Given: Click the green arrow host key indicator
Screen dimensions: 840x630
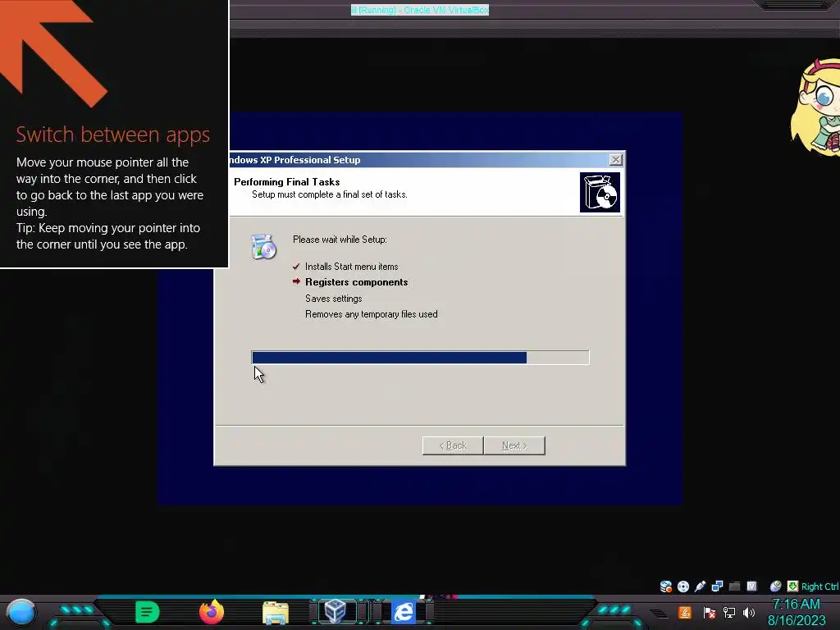Looking at the screenshot, I should (x=792, y=586).
